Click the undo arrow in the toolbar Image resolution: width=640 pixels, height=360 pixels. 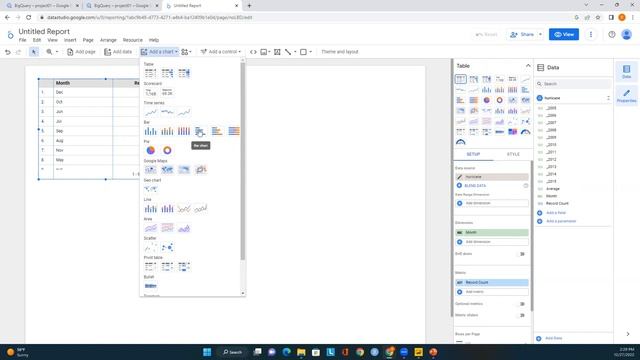click(x=8, y=52)
